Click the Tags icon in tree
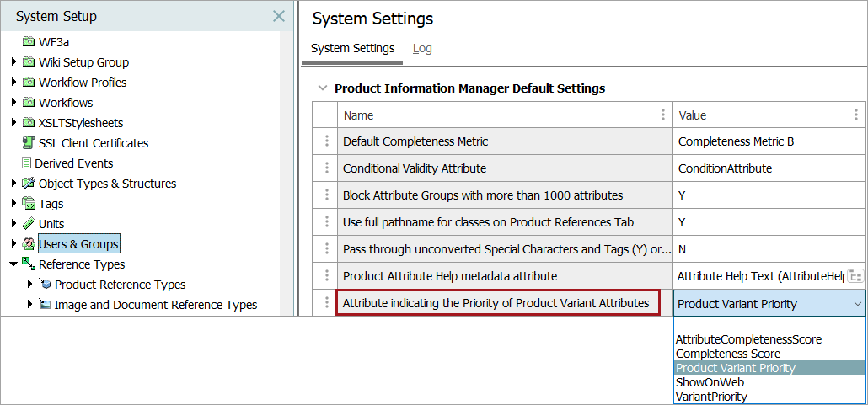The width and height of the screenshot is (868, 405). [x=29, y=204]
